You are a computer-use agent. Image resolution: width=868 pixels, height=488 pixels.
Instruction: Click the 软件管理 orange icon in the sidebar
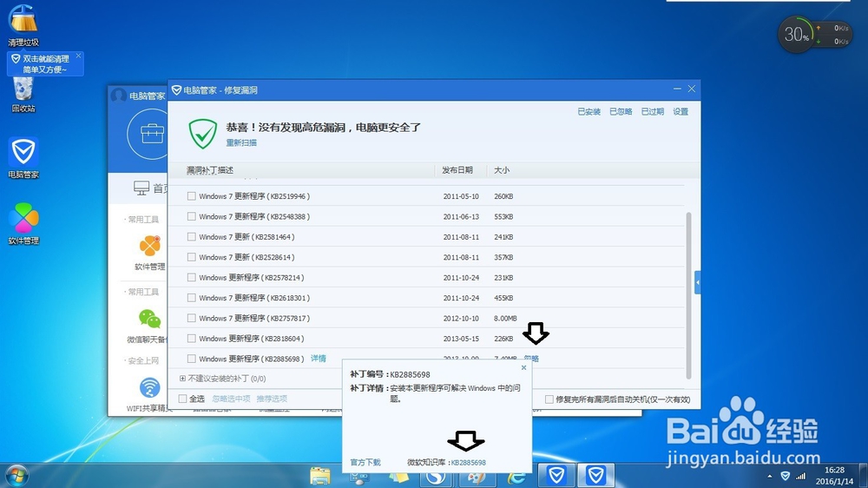(x=149, y=246)
